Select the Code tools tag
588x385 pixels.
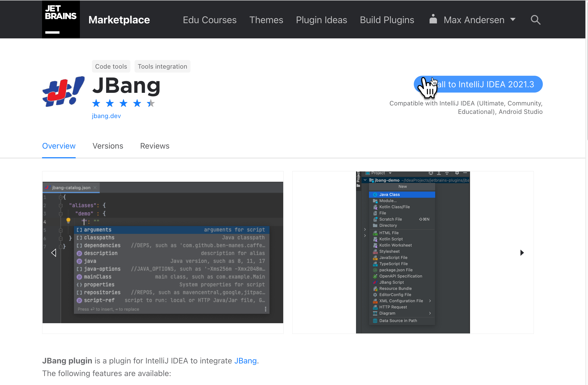pyautogui.click(x=111, y=66)
